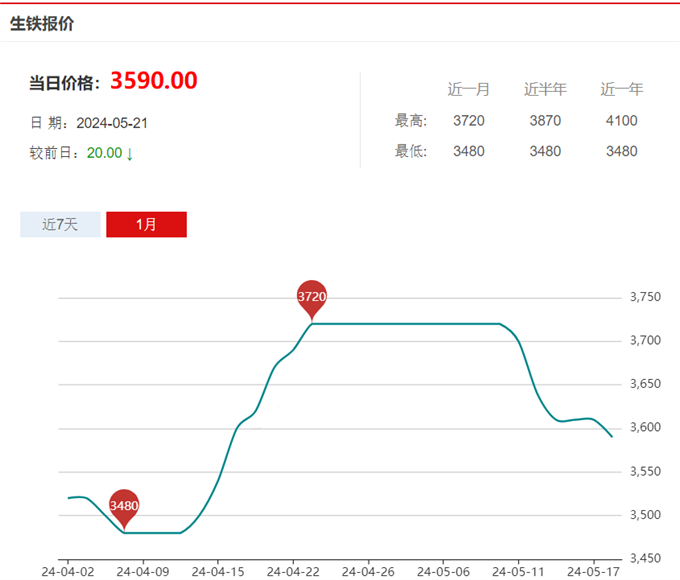Click the green down arrow beside 20.00

130,154
